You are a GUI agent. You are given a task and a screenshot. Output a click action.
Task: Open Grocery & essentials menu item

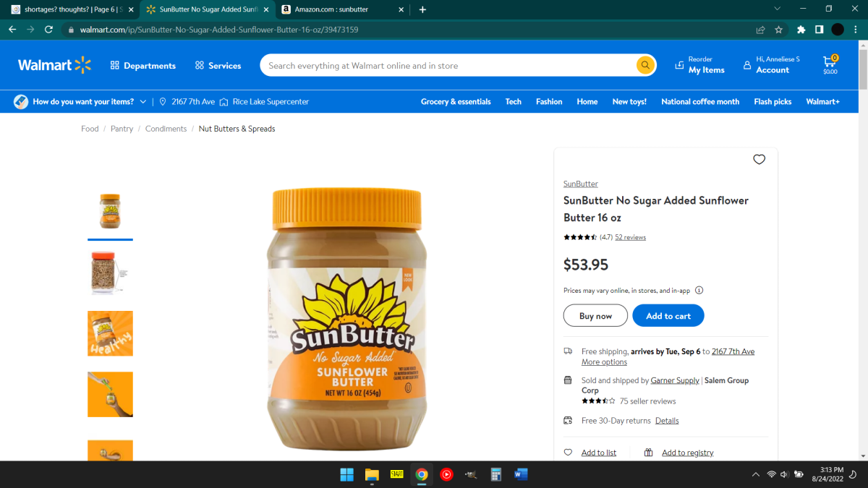(456, 102)
